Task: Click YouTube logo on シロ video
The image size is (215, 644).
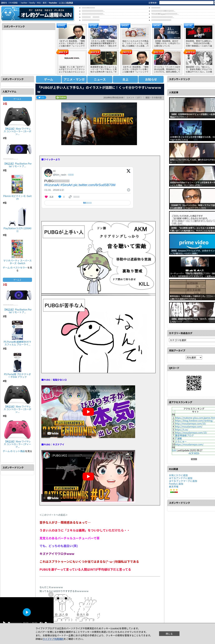Action: [x=53, y=434]
